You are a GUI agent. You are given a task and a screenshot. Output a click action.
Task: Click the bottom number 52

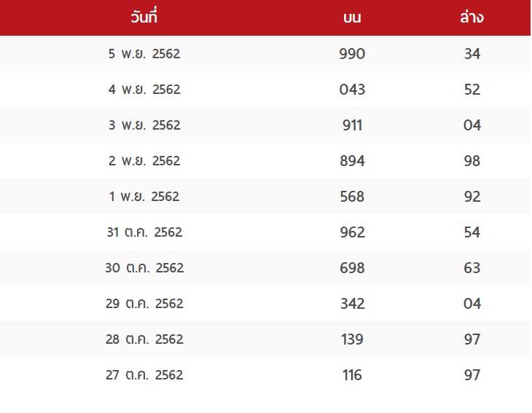(472, 89)
